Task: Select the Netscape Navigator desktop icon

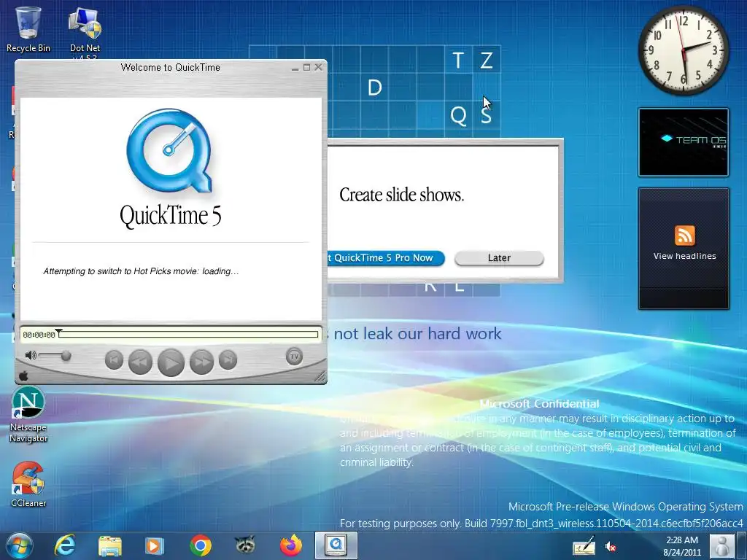Action: click(28, 414)
